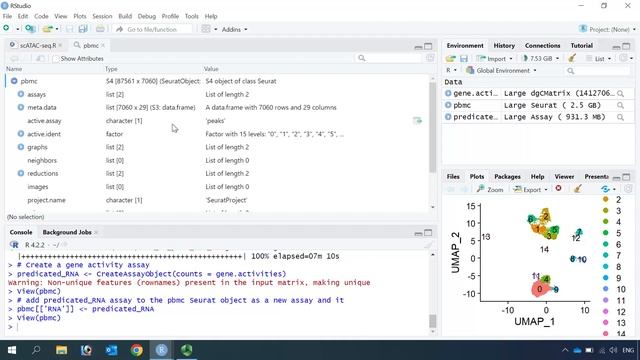
Task: Expand the active.ident factor node
Action: [21, 134]
